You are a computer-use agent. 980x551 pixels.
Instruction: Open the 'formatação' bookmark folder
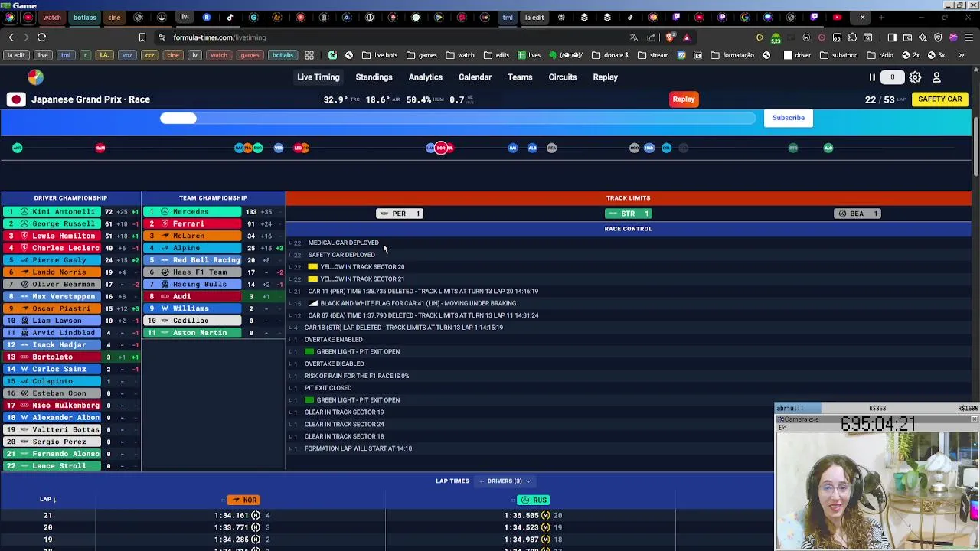(732, 55)
